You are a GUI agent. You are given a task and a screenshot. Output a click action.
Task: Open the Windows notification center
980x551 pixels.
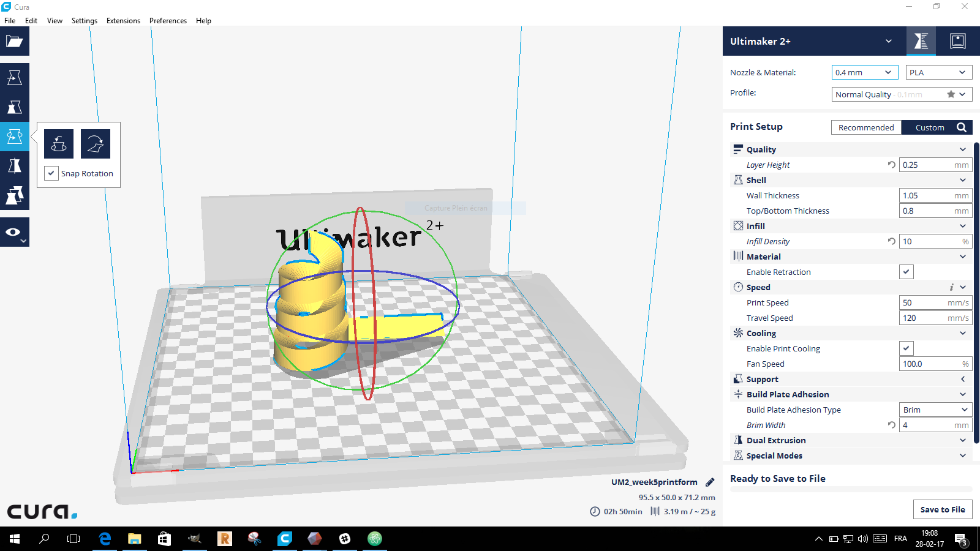(x=960, y=539)
